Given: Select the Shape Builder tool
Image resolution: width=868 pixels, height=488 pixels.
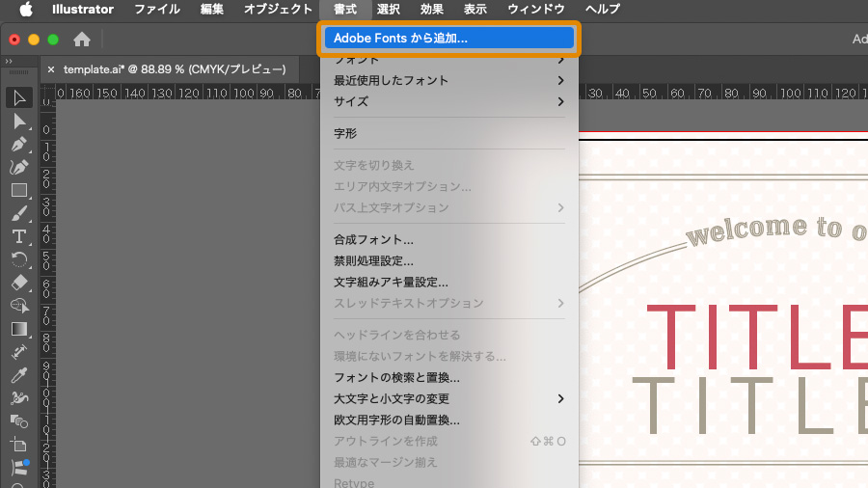Looking at the screenshot, I should 19,306.
